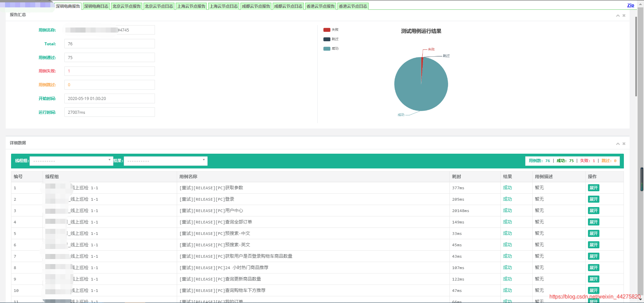The image size is (644, 303).
Task: Go to 成都云节点报告 tab
Action: point(256,6)
